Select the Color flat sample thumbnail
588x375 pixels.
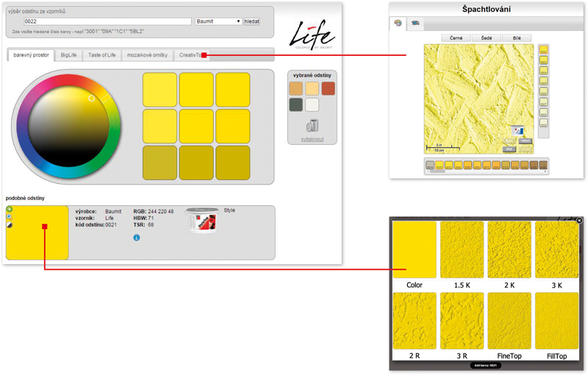click(x=415, y=249)
